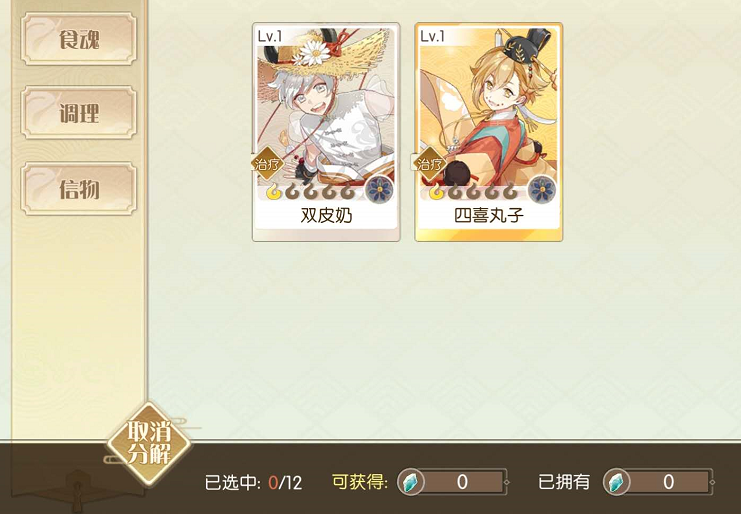The image size is (741, 514).
Task: Click the blue flower emblem on 双皮奶
Action: pos(379,190)
